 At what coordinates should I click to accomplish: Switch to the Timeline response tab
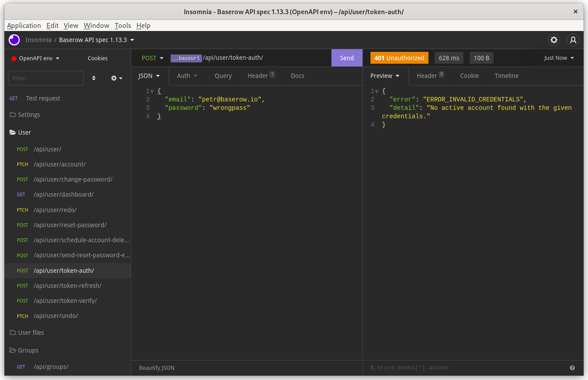506,76
